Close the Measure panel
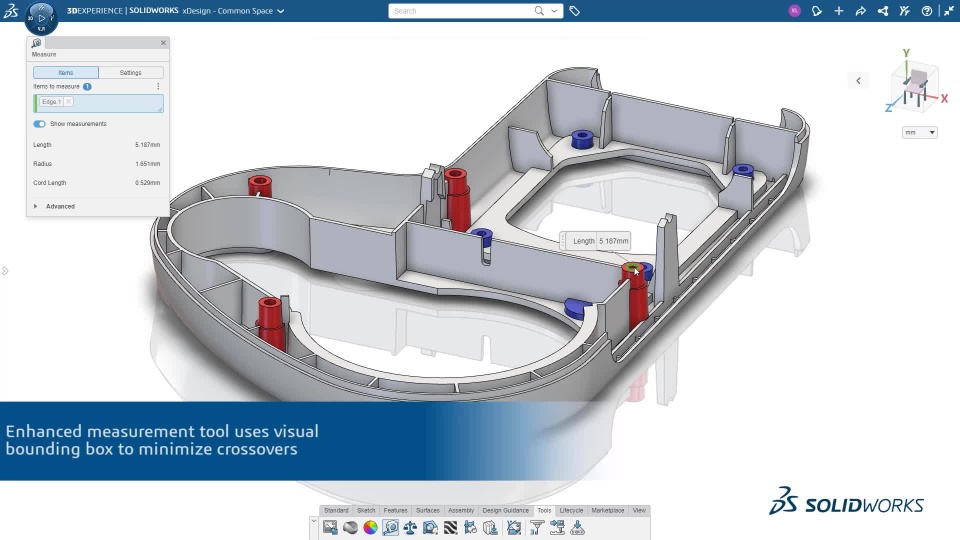 pyautogui.click(x=163, y=43)
